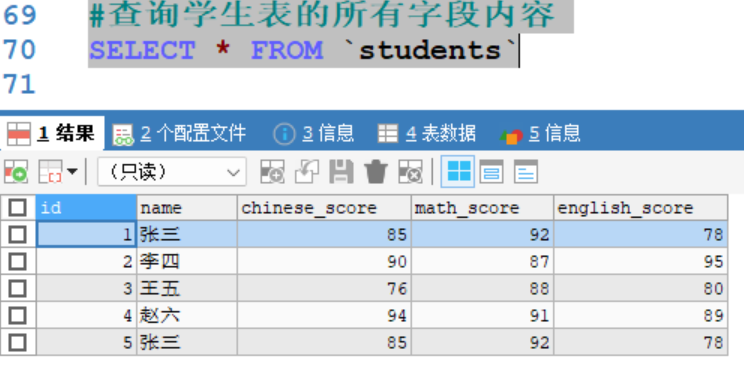Open the 5 信息 tab
The image size is (744, 369).
540,133
